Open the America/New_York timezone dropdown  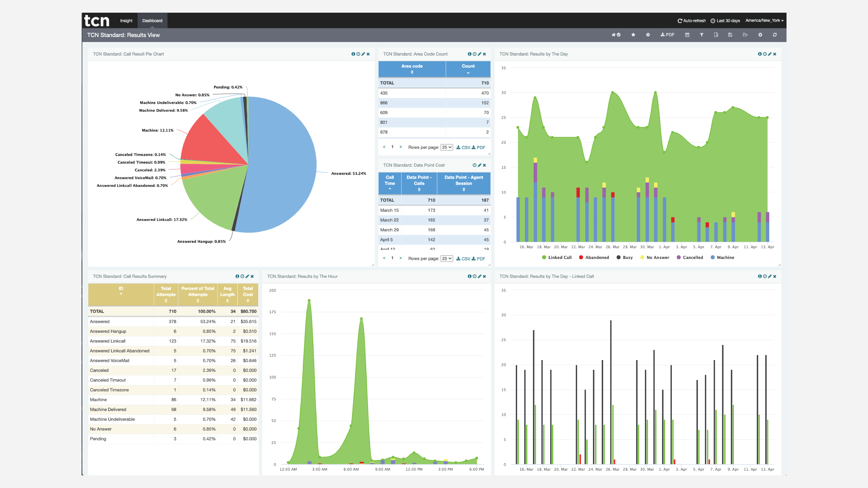[x=764, y=20]
